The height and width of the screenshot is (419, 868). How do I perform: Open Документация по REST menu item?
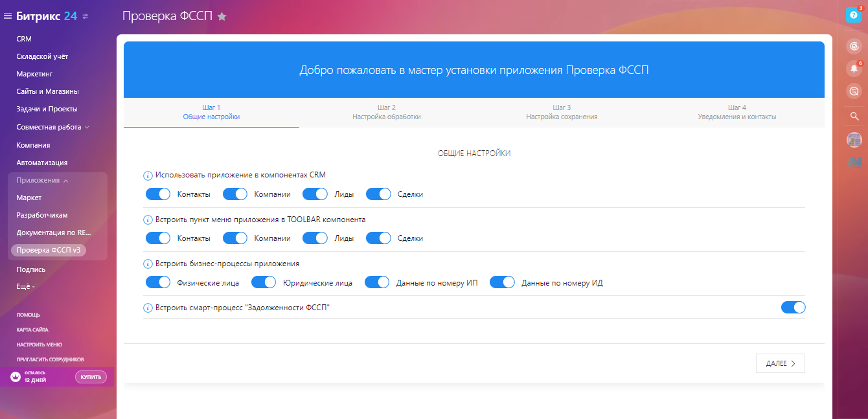pos(54,232)
